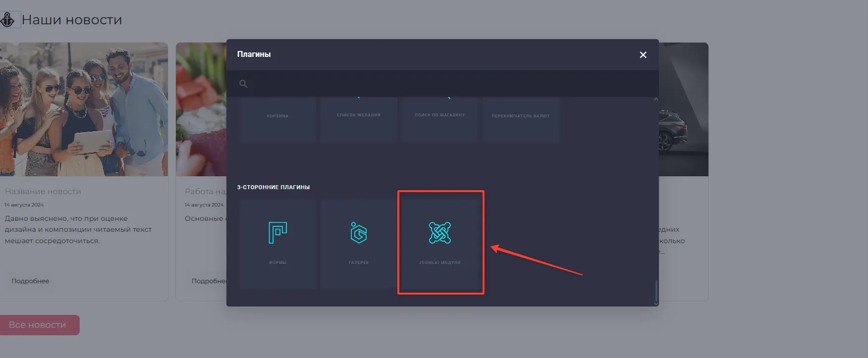Image resolution: width=868 pixels, height=358 pixels.
Task: Open the Название новости headline
Action: pyautogui.click(x=43, y=191)
